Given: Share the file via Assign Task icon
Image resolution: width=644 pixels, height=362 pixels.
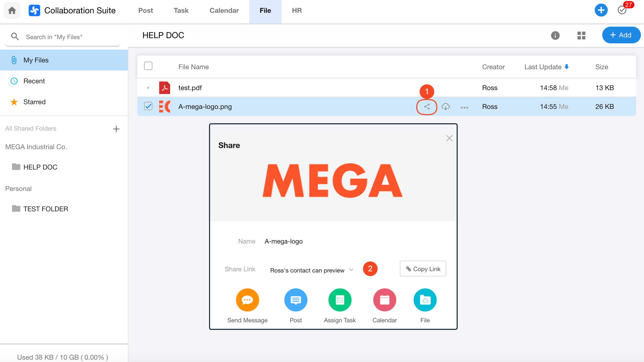Looking at the screenshot, I should point(340,300).
